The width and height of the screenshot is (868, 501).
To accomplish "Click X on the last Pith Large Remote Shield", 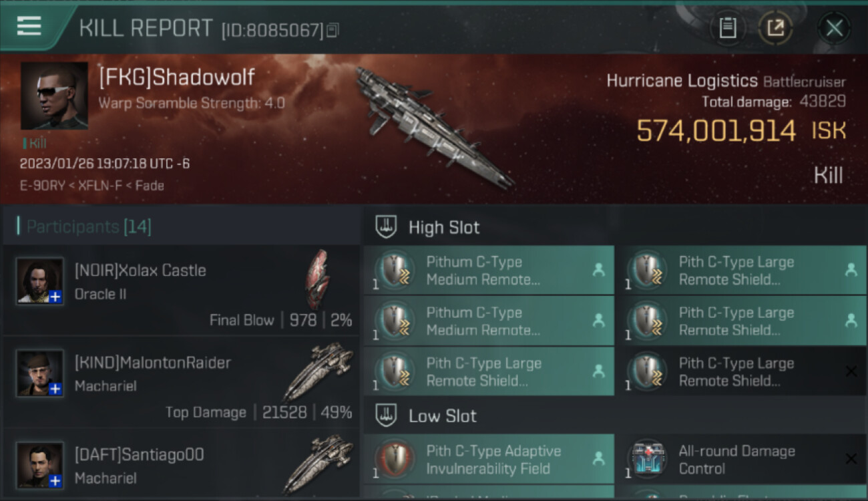I will (x=851, y=371).
